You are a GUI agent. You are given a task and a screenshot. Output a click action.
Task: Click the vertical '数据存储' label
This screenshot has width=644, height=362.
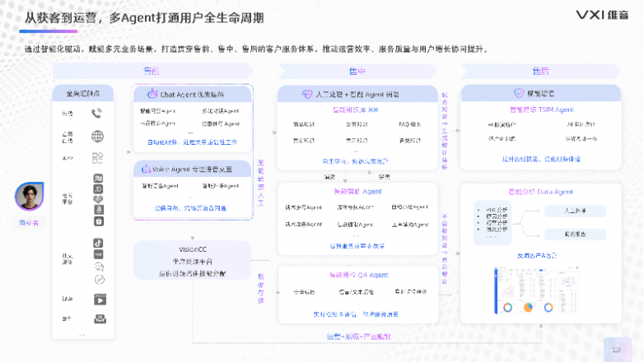pos(261,289)
